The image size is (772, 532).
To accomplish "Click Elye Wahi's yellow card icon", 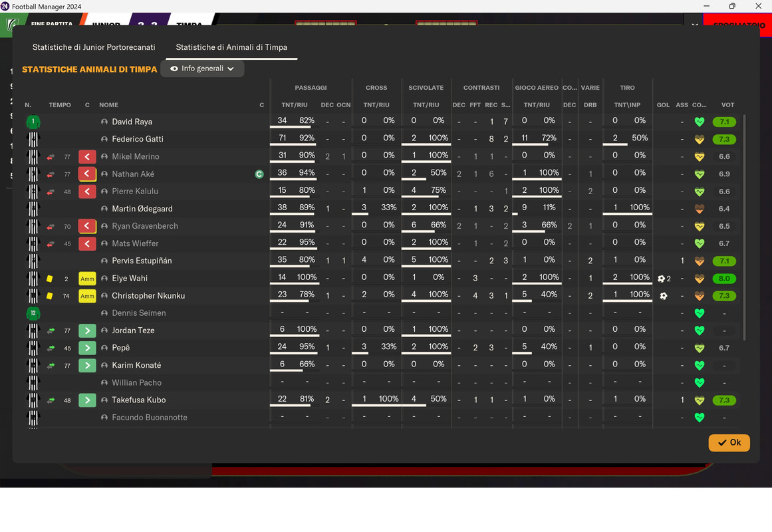I will tap(50, 279).
